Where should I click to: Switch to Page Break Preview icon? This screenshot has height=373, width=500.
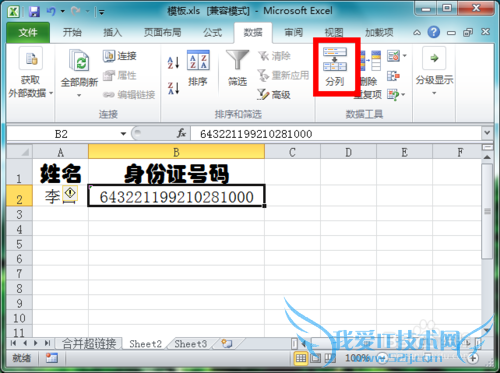(330, 358)
